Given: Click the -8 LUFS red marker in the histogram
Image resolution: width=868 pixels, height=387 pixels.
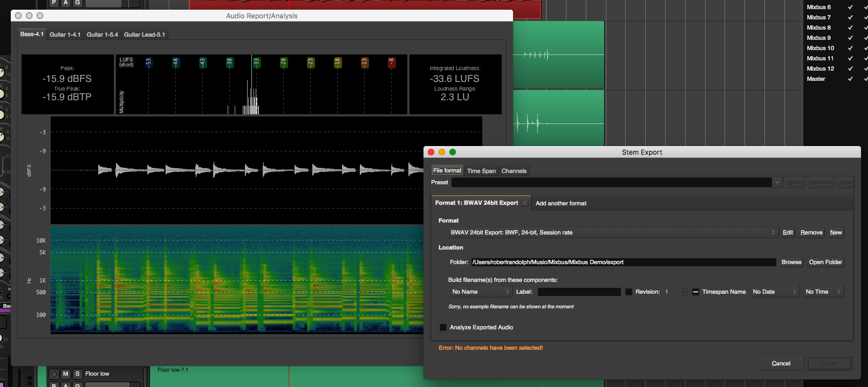Looking at the screenshot, I should [x=392, y=63].
